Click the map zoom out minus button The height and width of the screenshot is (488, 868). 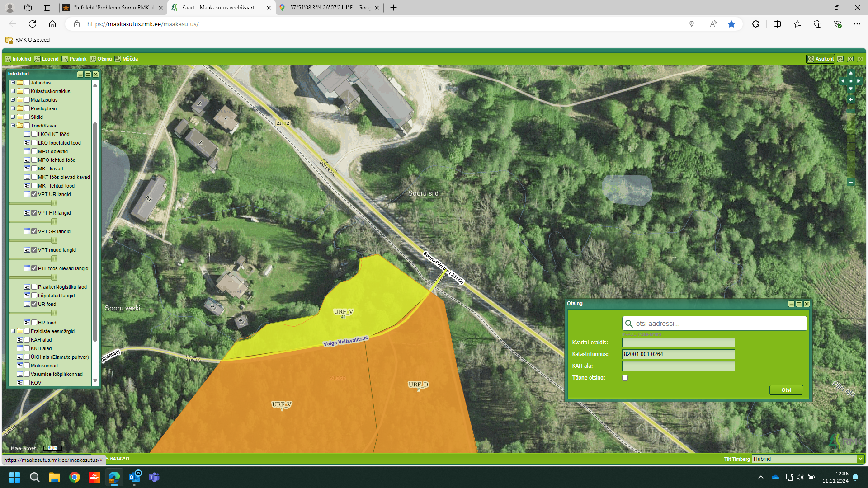point(850,182)
